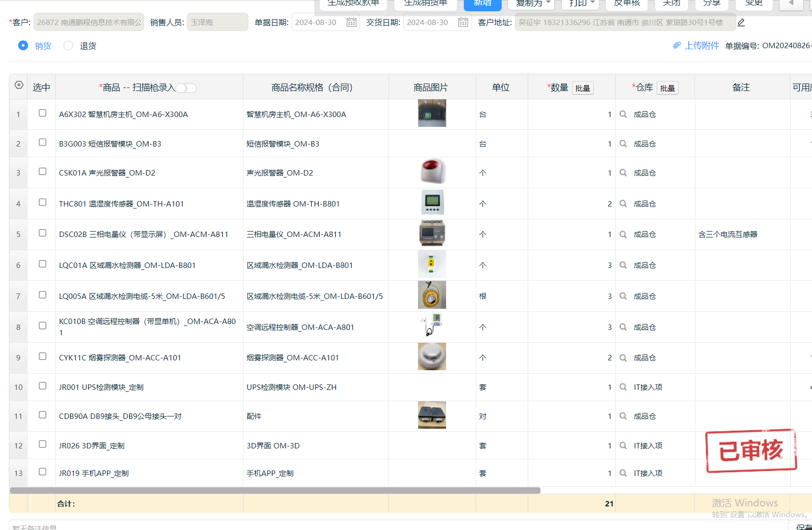The image size is (812, 530).
Task: Click warehouse search icon in 区域漏水检测器 row
Action: coord(623,265)
